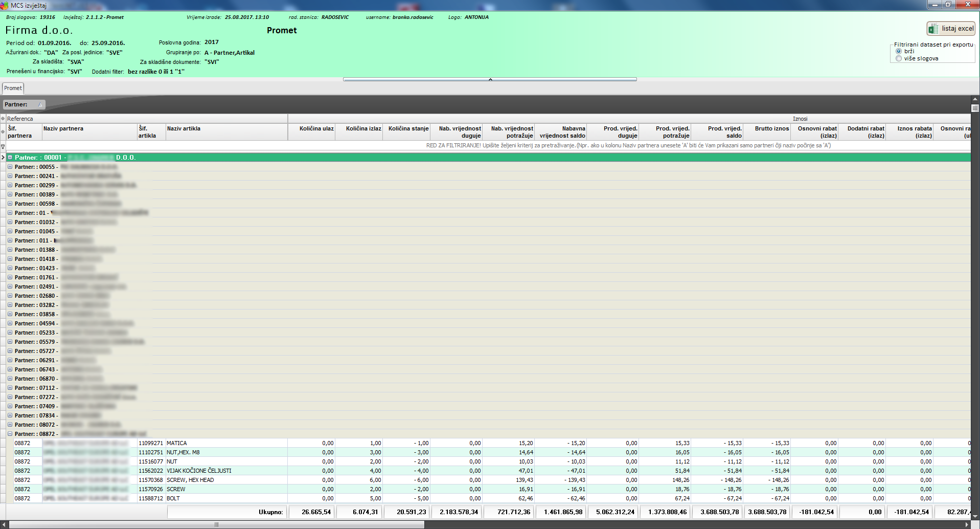Sort by 'Brutto iznos' column header
The height and width of the screenshot is (529, 980).
pos(766,132)
